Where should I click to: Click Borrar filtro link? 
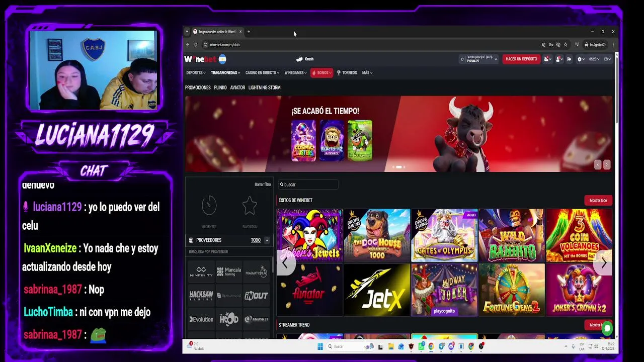tap(263, 185)
